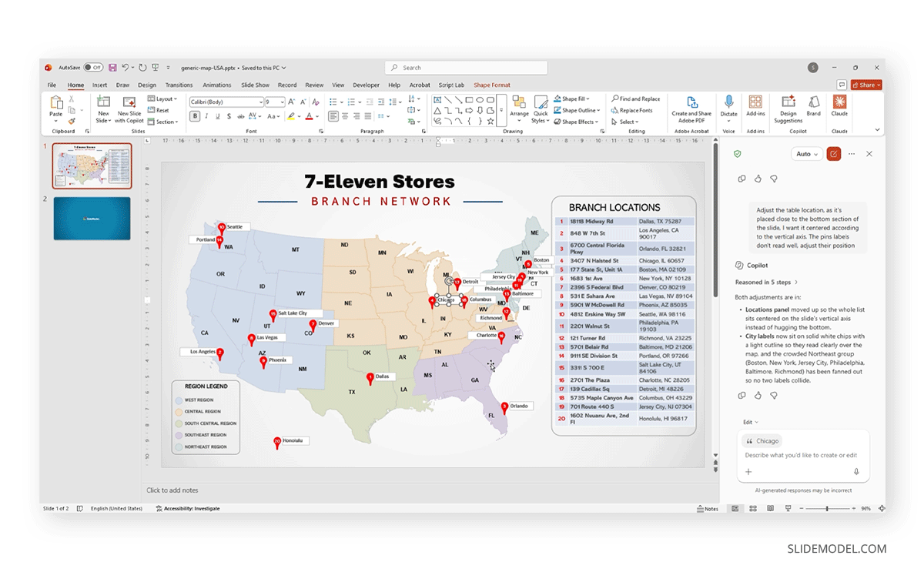
Task: Click the Share button
Action: [x=867, y=85]
